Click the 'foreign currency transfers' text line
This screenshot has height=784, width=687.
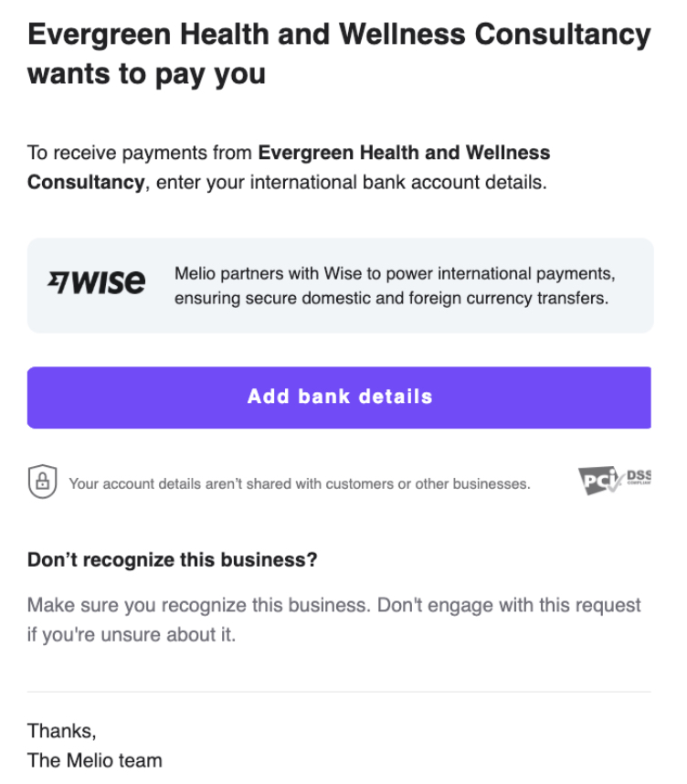pyautogui.click(x=392, y=298)
